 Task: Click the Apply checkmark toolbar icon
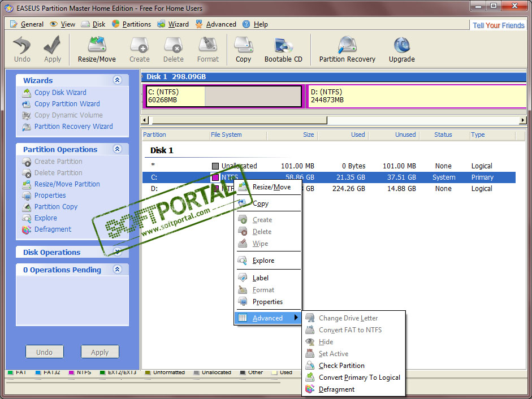[52, 49]
